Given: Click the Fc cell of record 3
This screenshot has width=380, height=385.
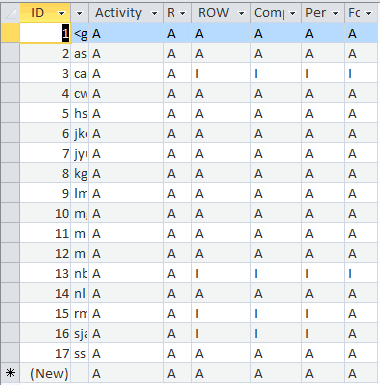Looking at the screenshot, I should (x=362, y=73).
